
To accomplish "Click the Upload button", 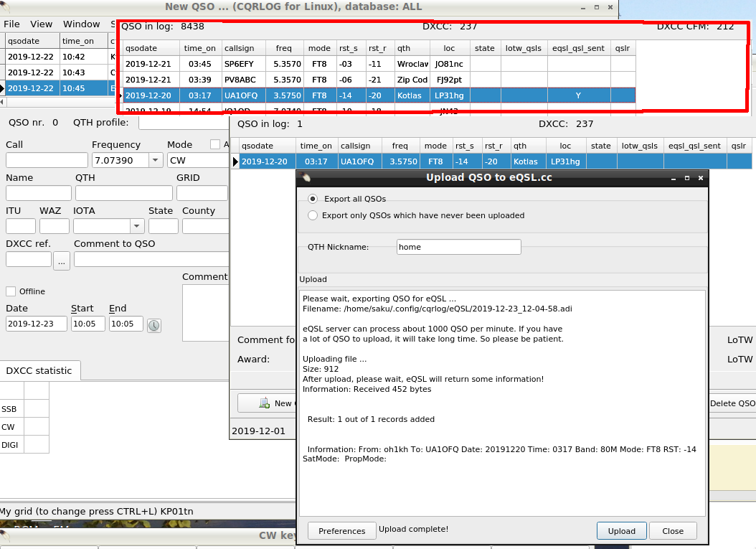I will click(621, 530).
